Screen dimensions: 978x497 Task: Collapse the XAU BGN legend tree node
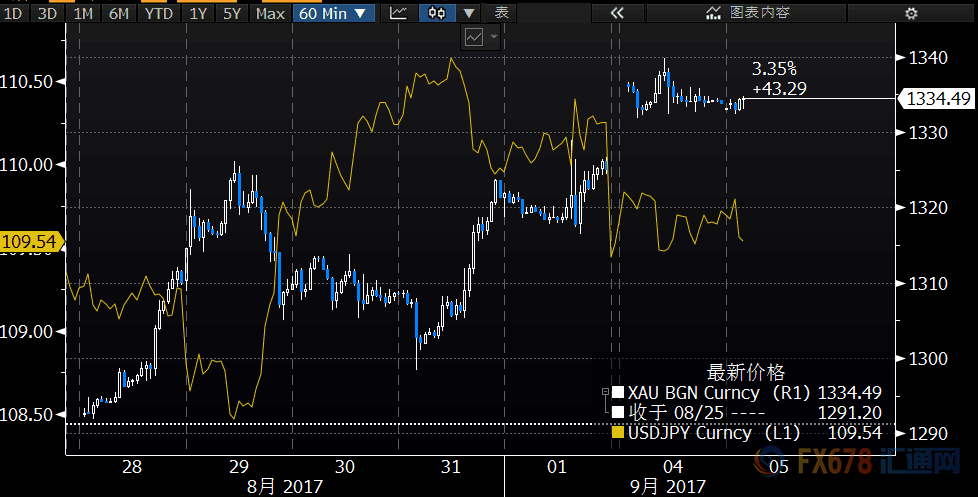604,391
